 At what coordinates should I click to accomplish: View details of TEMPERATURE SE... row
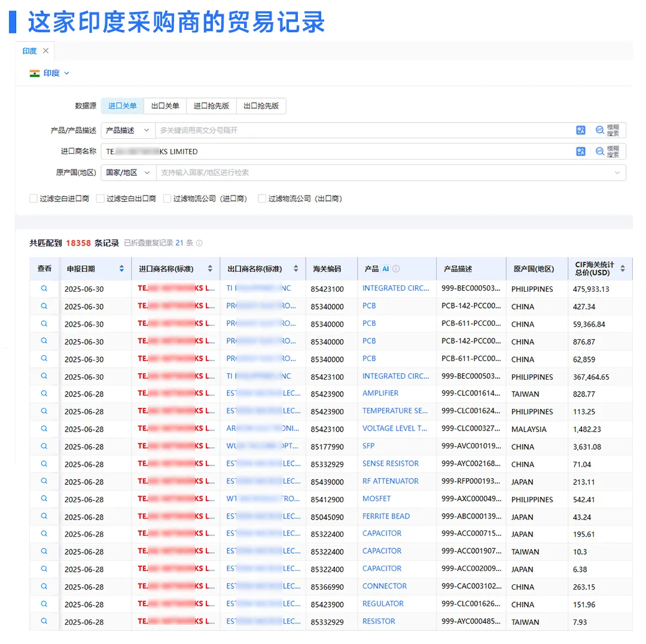pos(44,411)
